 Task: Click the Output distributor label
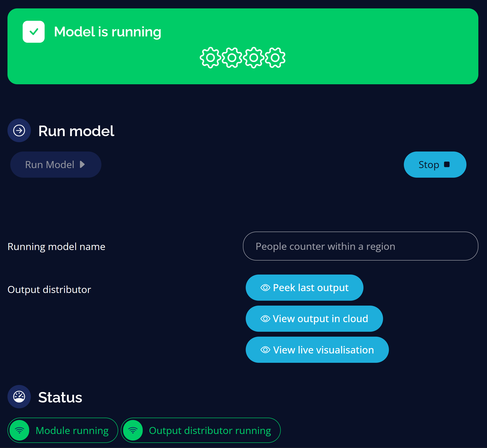point(49,289)
